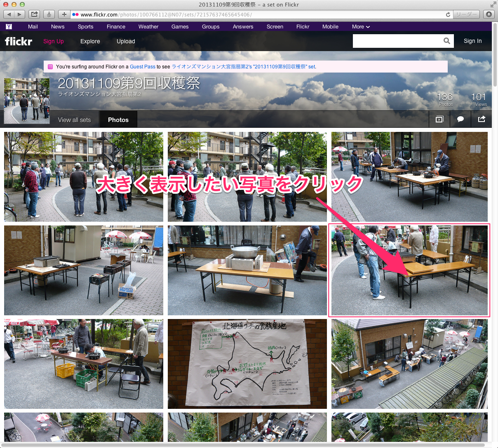Go back to previous page
The width and height of the screenshot is (498, 448).
click(x=9, y=14)
